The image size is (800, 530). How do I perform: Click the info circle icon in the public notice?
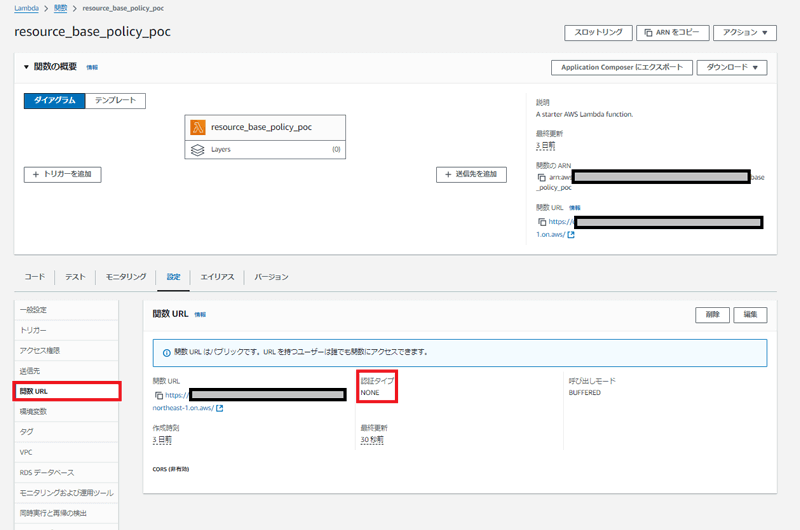[x=166, y=352]
